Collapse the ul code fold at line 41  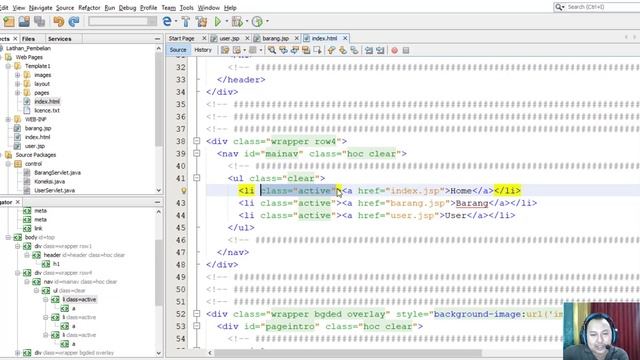click(x=196, y=178)
